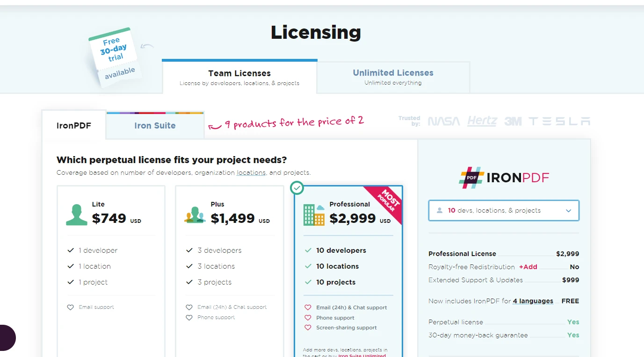
Task: Click checkmark beside 1 developer
Action: pyautogui.click(x=71, y=250)
